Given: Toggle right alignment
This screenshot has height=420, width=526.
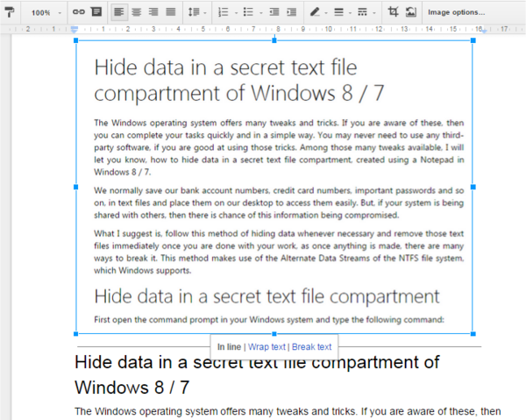Looking at the screenshot, I should click(x=153, y=12).
